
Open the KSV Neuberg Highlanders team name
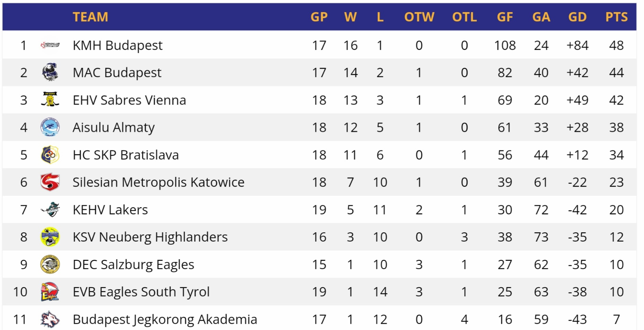[150, 237]
